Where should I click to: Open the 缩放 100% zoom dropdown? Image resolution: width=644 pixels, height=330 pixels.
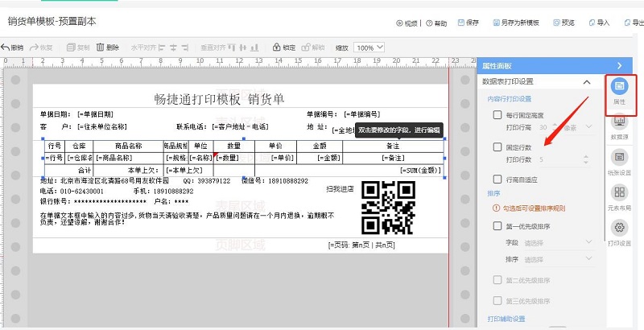(369, 47)
